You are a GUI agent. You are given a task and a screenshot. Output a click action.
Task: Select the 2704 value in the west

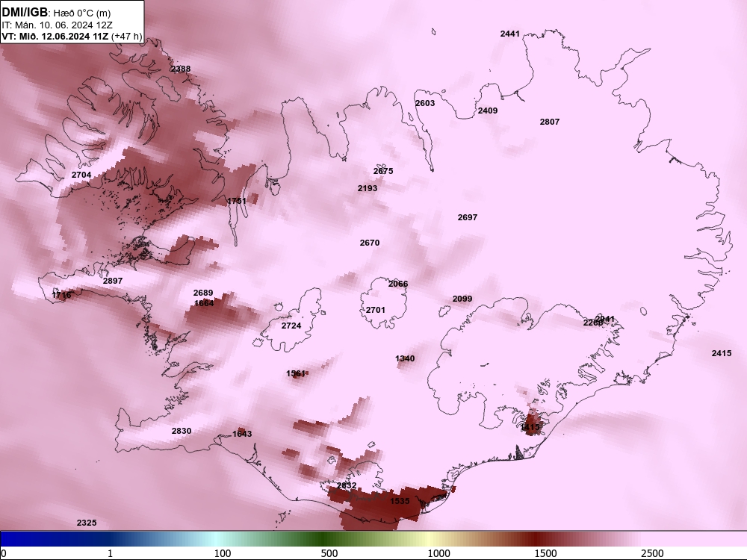(81, 175)
